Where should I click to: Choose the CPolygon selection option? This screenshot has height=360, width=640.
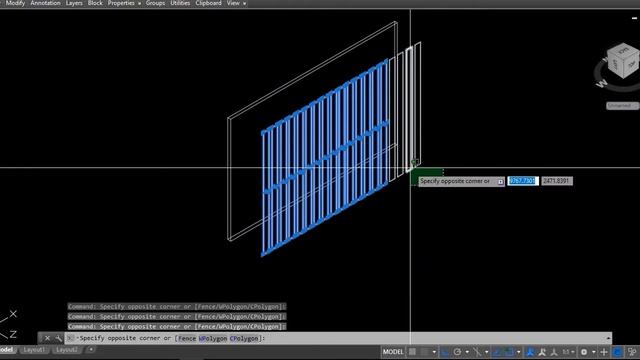[244, 338]
